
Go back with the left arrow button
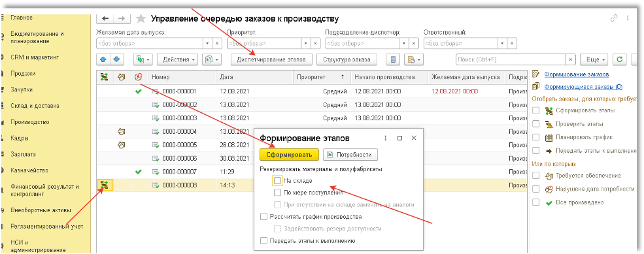pos(105,18)
